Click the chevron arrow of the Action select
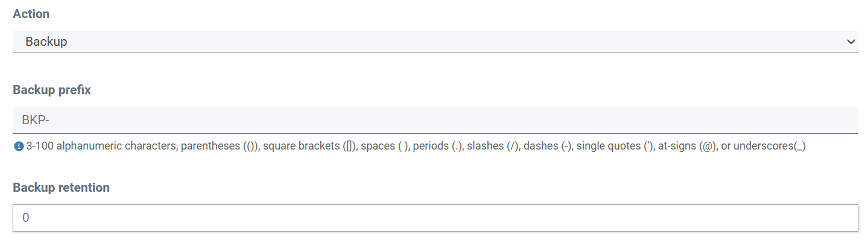The width and height of the screenshot is (868, 243). tap(851, 42)
